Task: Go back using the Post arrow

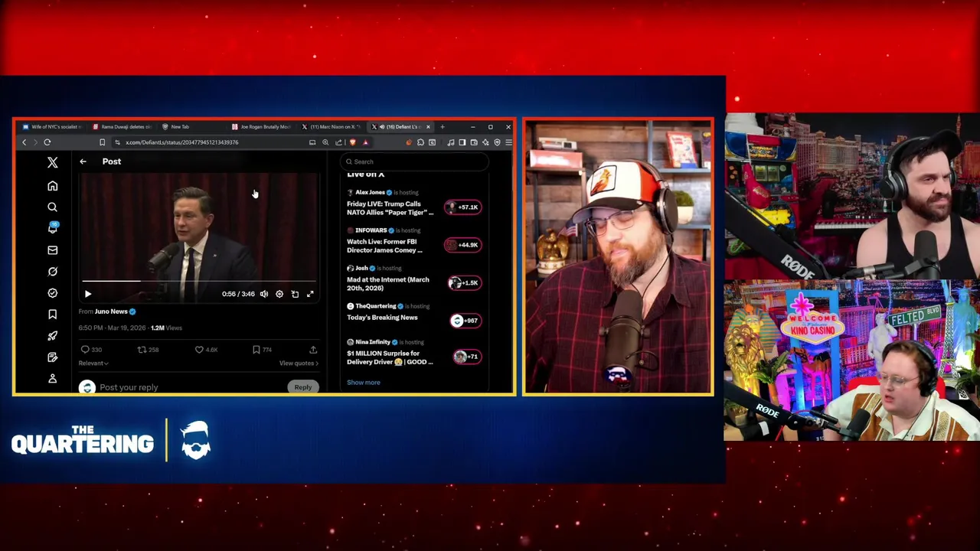Action: tap(83, 161)
